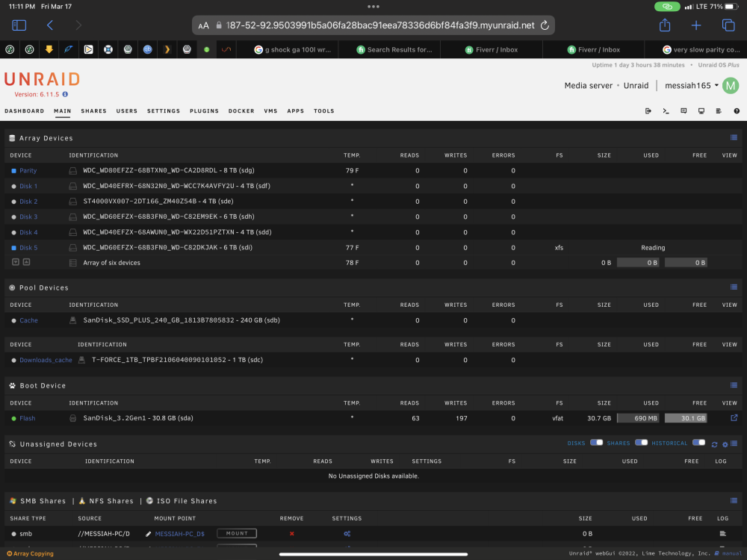747x560 pixels.
Task: Toggle Pool Devices section view icon
Action: click(x=734, y=287)
